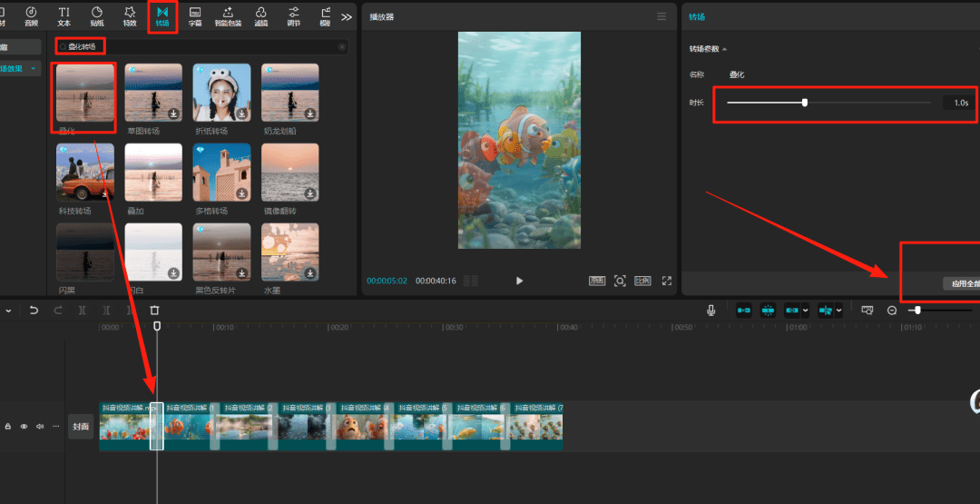
Task: Open the 调节 (Adjust) tab
Action: coord(294,16)
